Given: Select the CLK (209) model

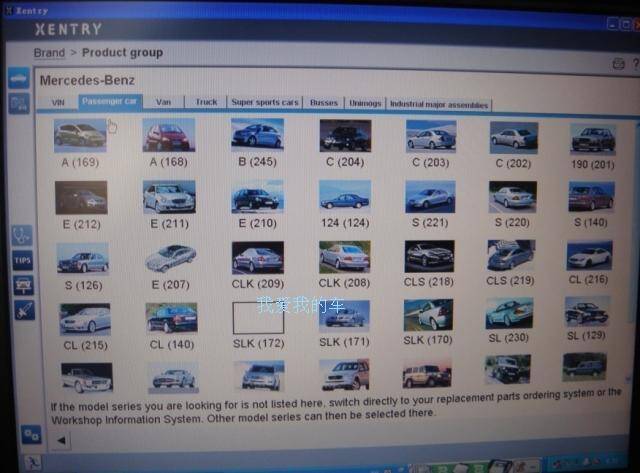Looking at the screenshot, I should pyautogui.click(x=258, y=258).
